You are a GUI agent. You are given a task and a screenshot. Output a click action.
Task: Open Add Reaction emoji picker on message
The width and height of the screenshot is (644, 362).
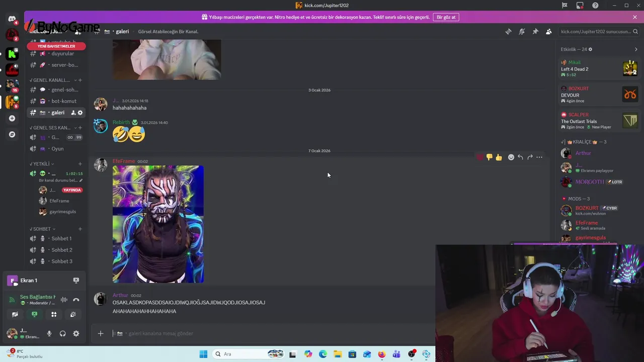click(511, 157)
